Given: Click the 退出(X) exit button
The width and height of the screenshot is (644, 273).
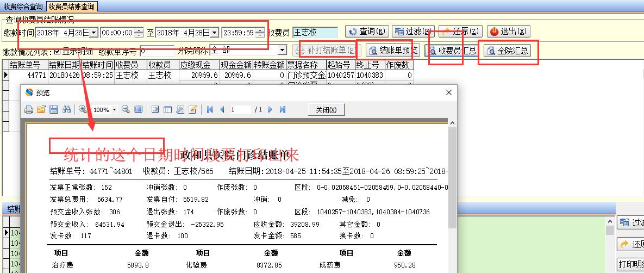Looking at the screenshot, I should (509, 31).
